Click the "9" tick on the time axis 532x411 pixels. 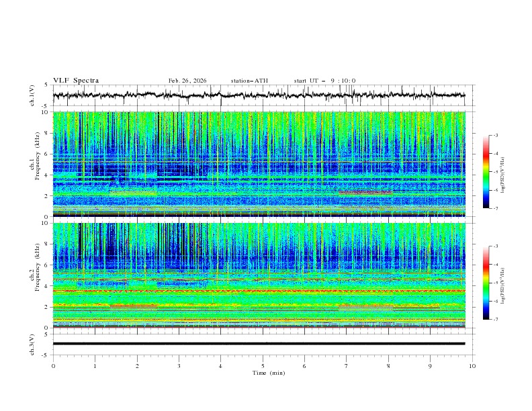(430, 366)
